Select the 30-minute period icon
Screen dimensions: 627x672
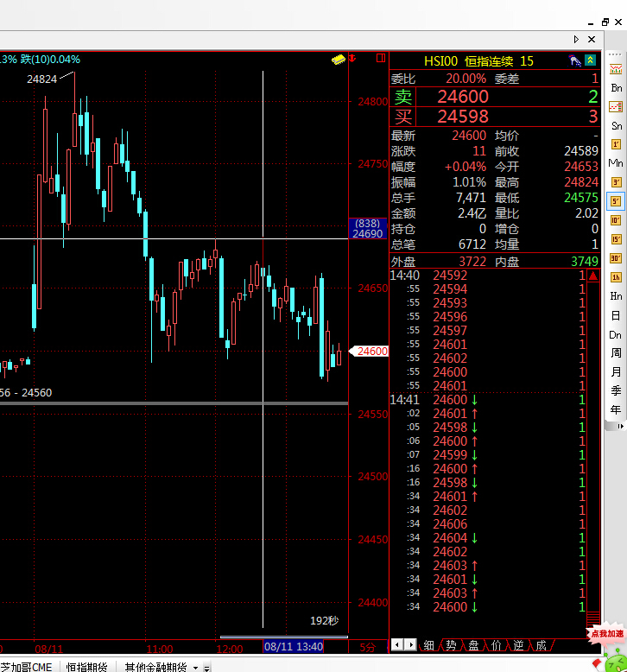616,258
